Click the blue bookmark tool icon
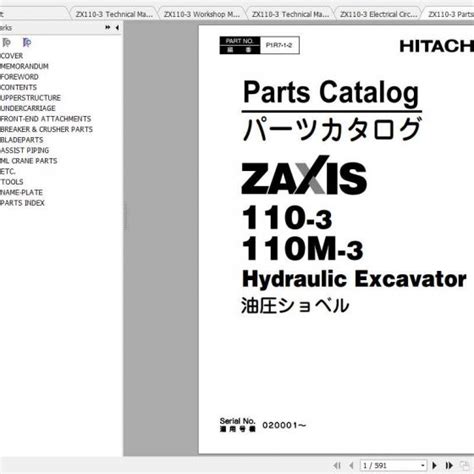Screen dimensions: 474x474 pyautogui.click(x=27, y=43)
